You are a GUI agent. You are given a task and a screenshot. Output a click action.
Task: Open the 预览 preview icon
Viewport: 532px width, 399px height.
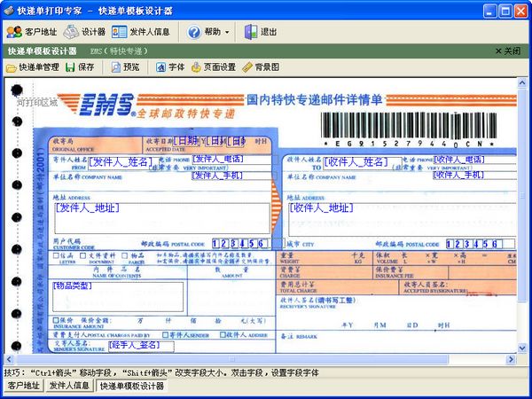116,67
